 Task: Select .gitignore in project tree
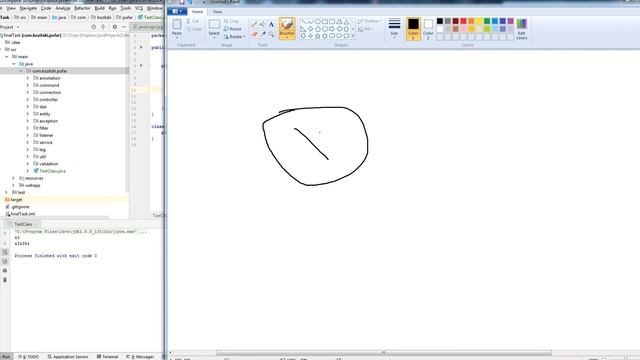pos(18,207)
